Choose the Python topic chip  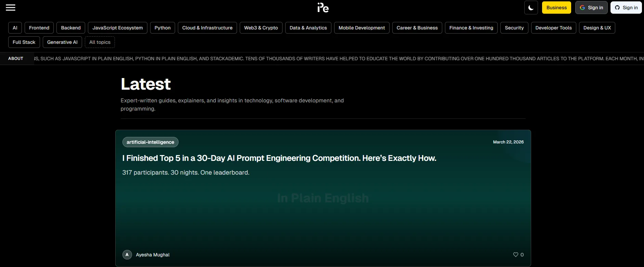162,28
